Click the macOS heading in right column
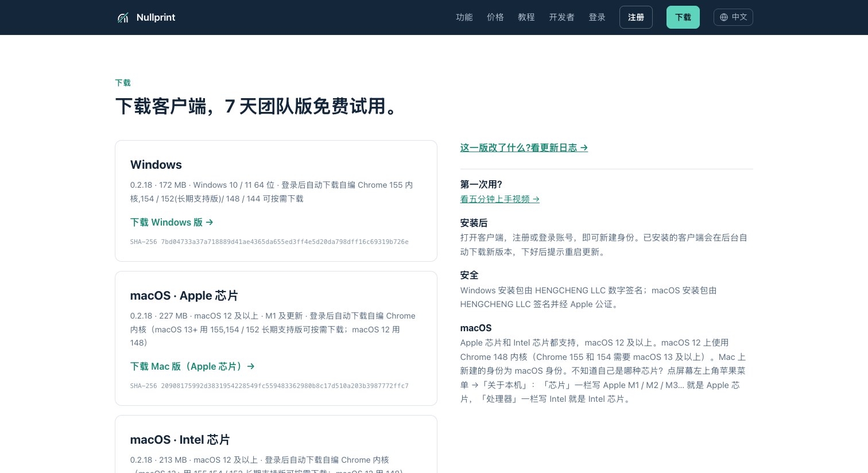 pyautogui.click(x=476, y=328)
